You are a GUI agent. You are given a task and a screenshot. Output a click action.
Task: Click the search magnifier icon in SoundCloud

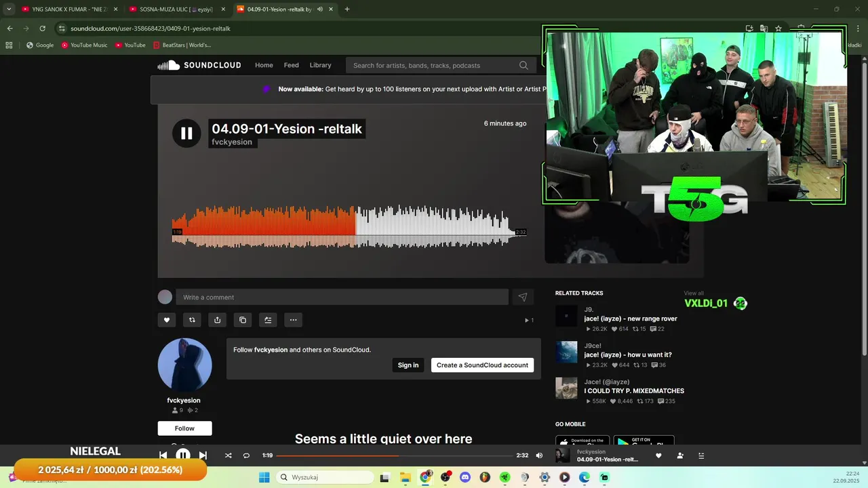pyautogui.click(x=524, y=65)
